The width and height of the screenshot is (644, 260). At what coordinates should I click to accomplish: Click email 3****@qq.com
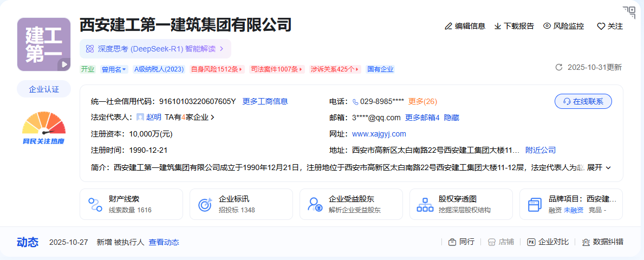click(x=376, y=118)
